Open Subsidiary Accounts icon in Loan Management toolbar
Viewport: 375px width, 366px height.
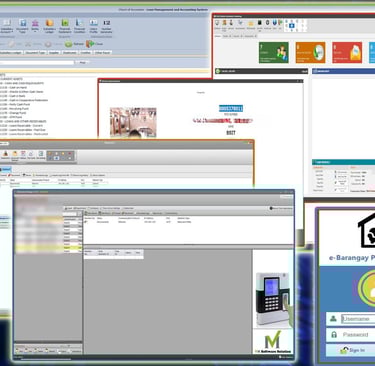coord(7,26)
